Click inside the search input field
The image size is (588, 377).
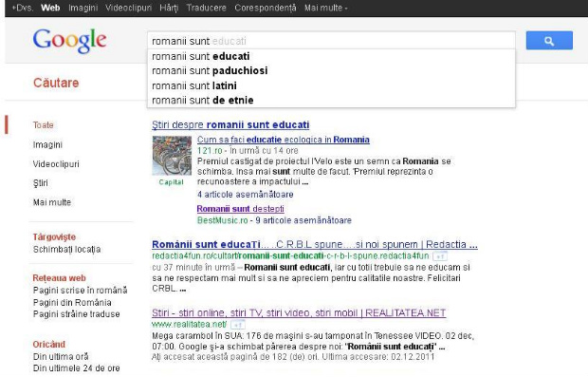point(331,41)
